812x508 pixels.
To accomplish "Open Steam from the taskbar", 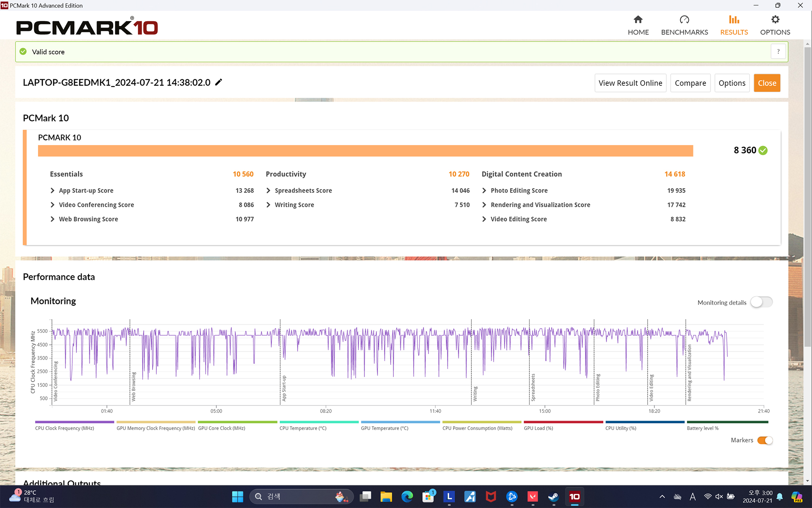I will (x=553, y=496).
